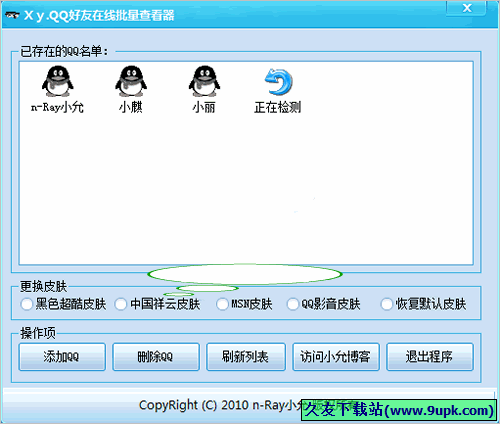Click the 小麒 name label

pyautogui.click(x=131, y=107)
